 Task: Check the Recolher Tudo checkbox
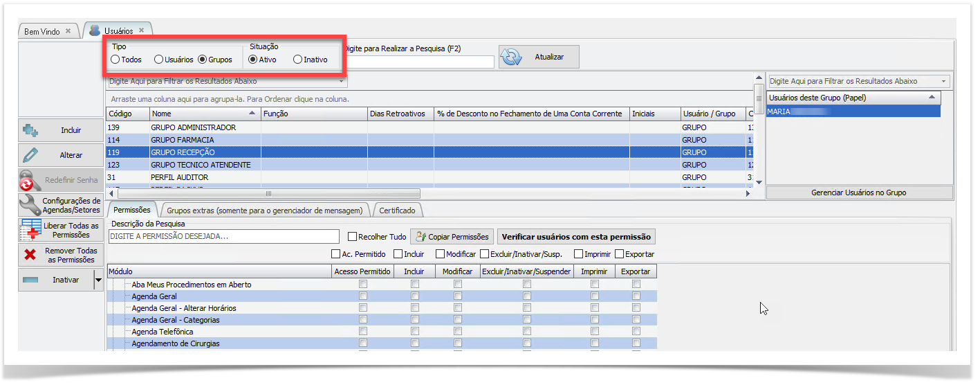(353, 237)
